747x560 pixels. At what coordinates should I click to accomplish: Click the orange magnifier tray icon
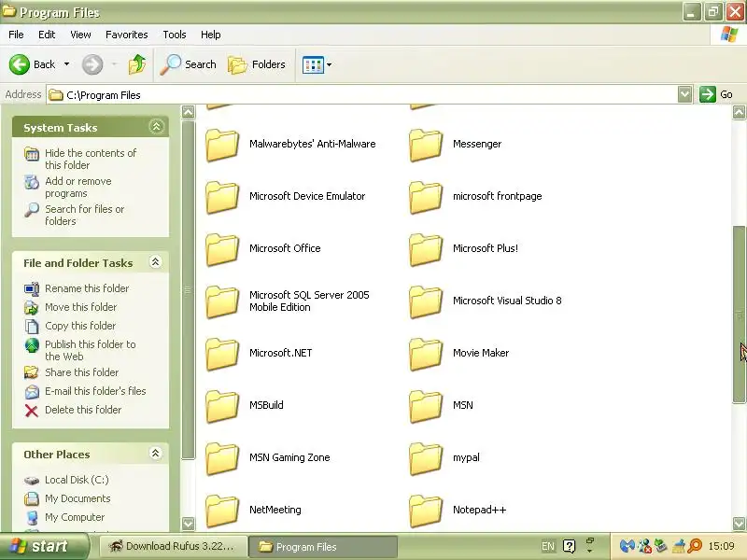[x=695, y=546]
